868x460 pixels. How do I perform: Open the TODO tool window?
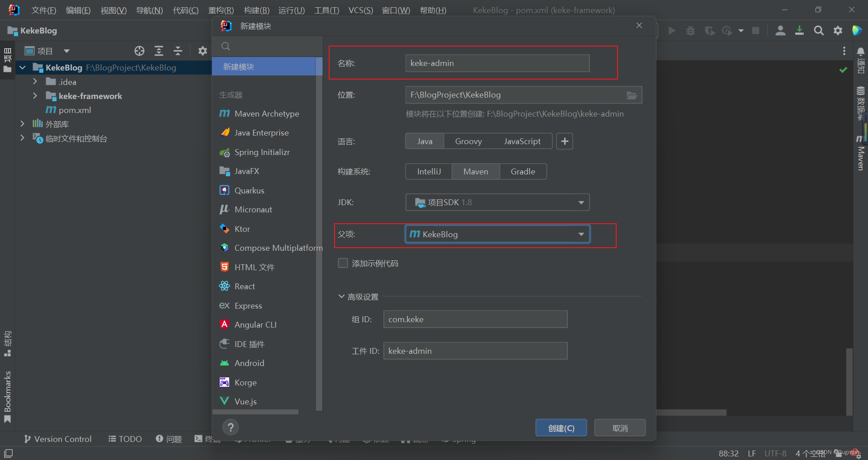125,439
